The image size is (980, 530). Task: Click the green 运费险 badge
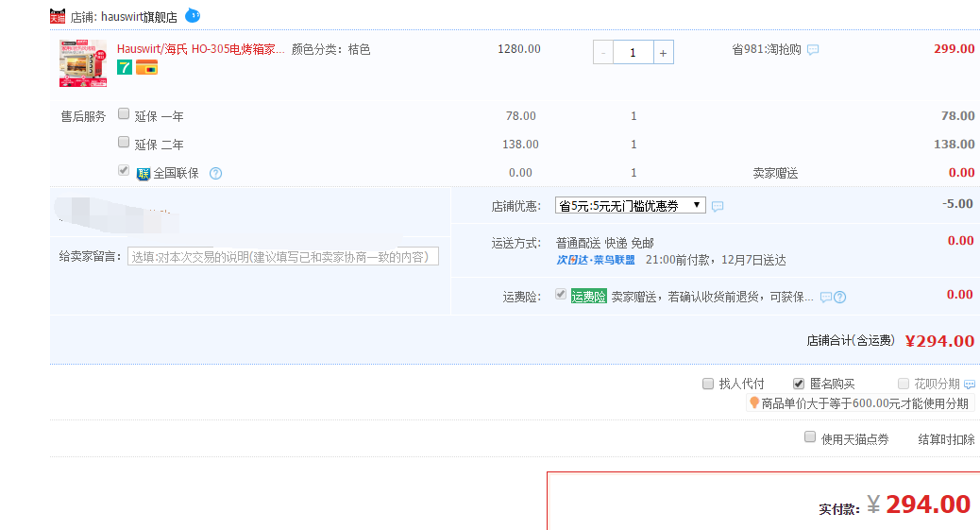click(589, 297)
